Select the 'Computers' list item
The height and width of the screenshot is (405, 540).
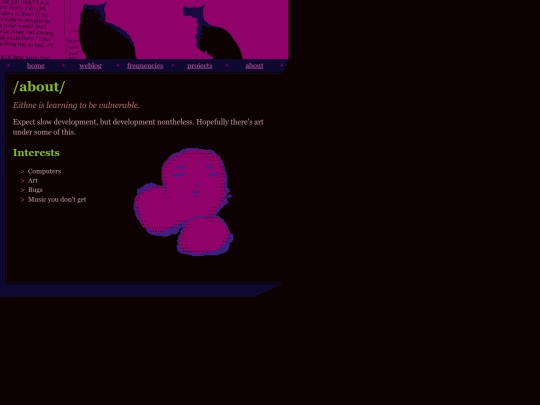(44, 171)
